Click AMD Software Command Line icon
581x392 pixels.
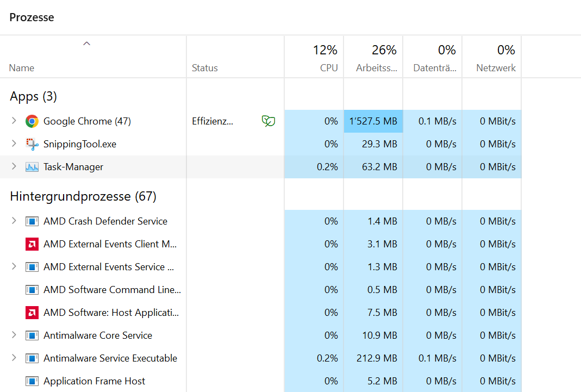click(x=32, y=290)
